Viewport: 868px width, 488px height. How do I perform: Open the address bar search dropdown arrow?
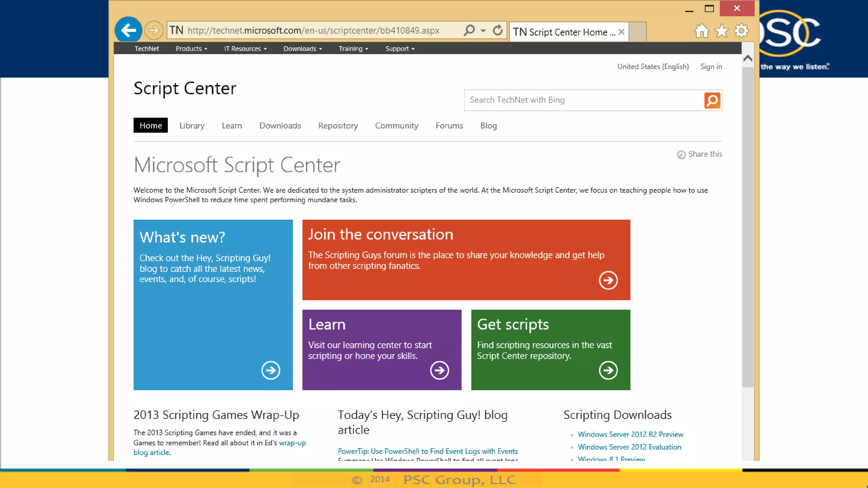pos(483,30)
